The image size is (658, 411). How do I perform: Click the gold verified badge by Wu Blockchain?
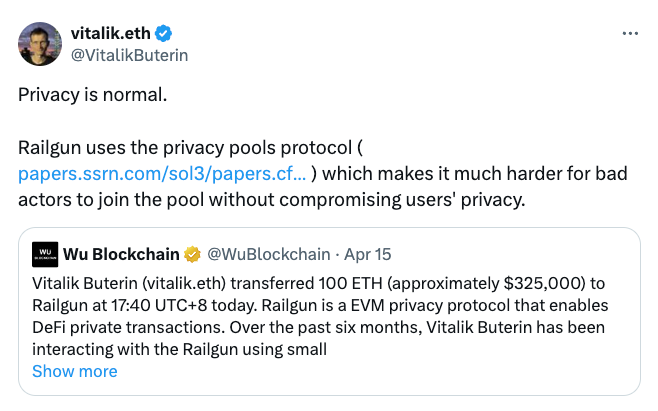coord(192,254)
